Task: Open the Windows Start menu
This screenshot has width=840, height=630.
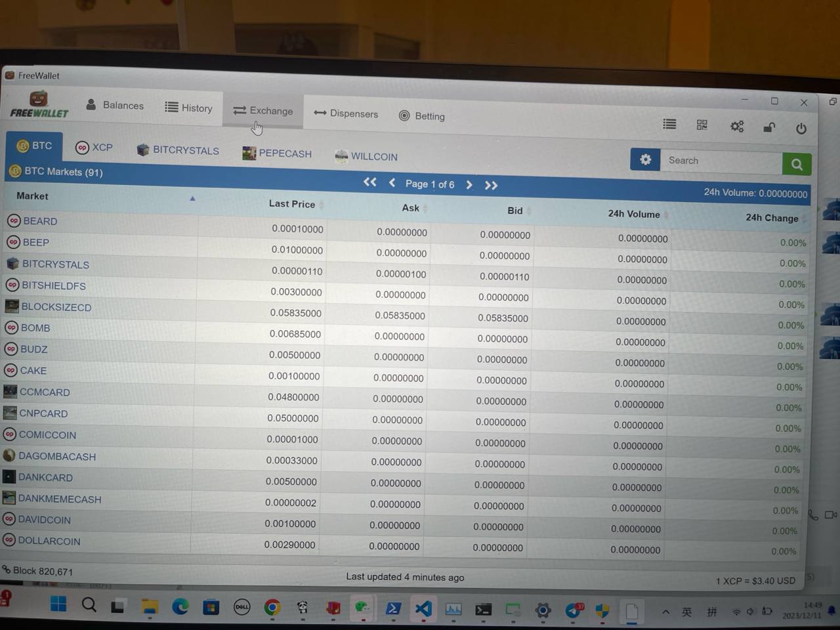Action: click(x=58, y=604)
